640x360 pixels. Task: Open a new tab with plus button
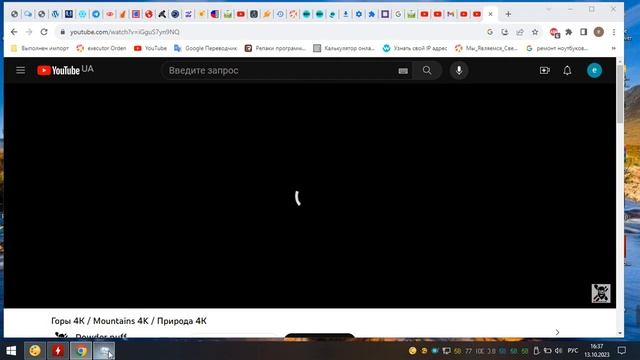point(508,14)
